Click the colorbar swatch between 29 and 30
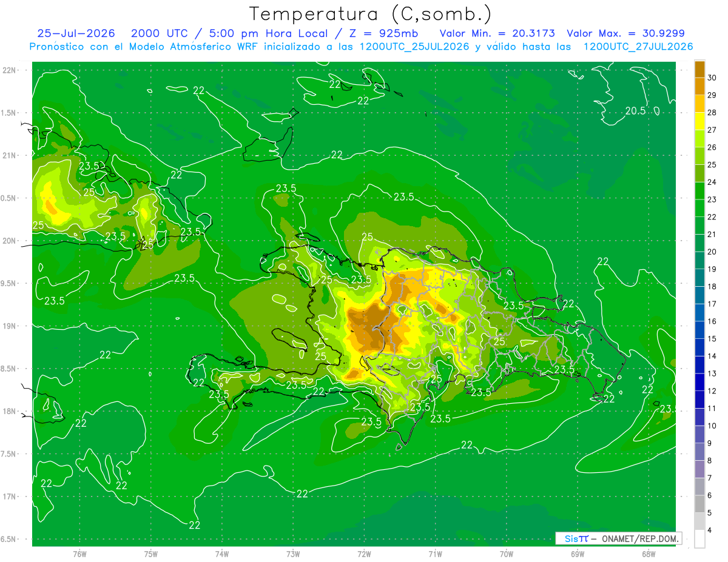Image resolution: width=728 pixels, height=562 pixels. (699, 86)
